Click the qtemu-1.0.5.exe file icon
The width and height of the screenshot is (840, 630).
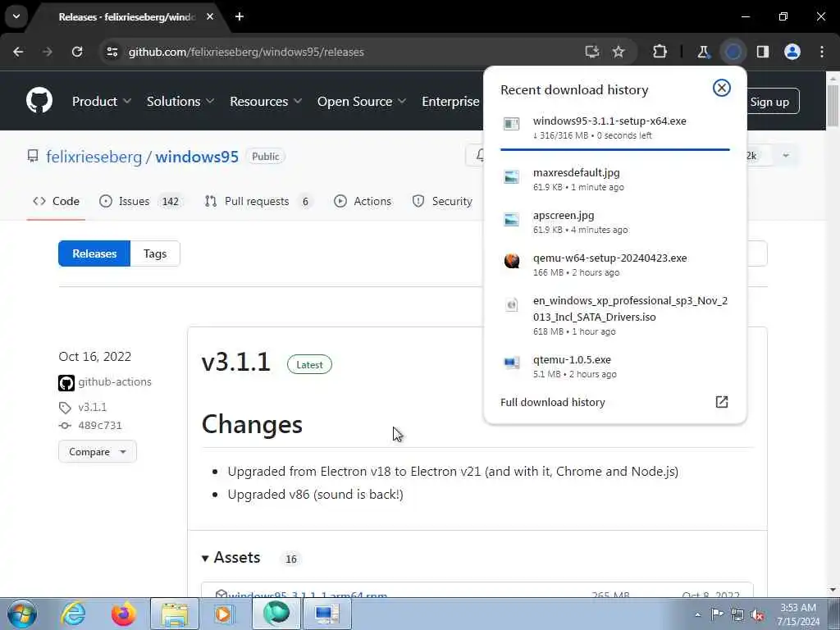pyautogui.click(x=512, y=363)
